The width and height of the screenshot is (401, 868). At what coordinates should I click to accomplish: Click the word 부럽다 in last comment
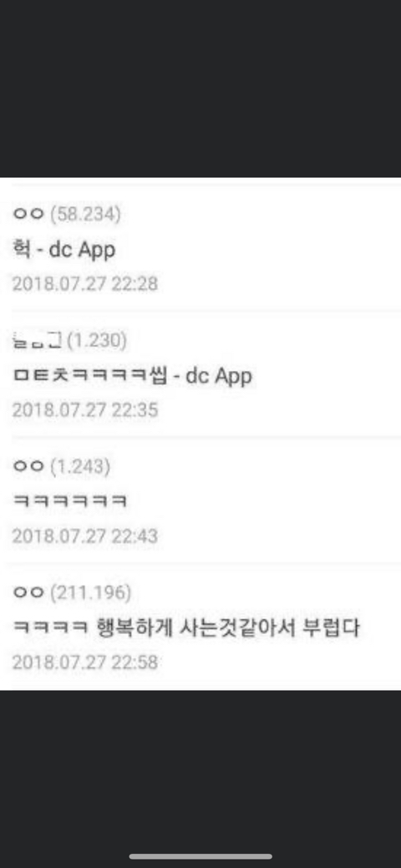pyautogui.click(x=332, y=627)
